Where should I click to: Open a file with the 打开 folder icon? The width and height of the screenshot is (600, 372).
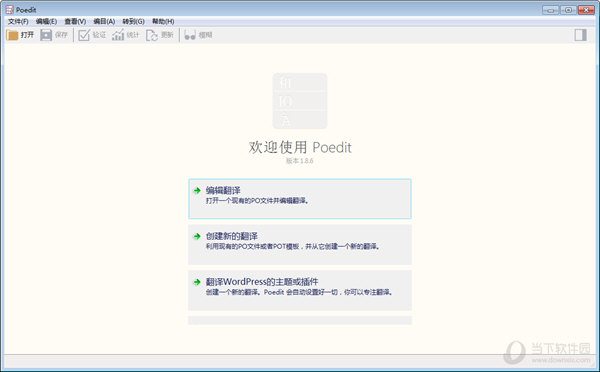coord(12,35)
